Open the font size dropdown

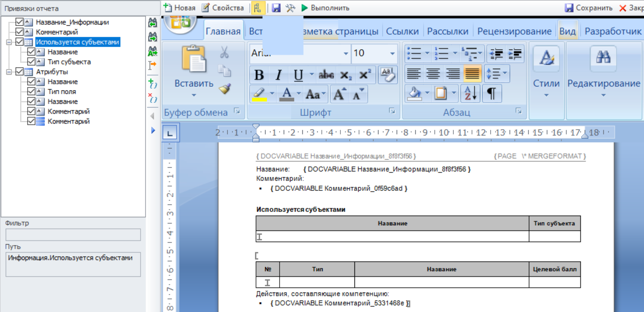[392, 53]
